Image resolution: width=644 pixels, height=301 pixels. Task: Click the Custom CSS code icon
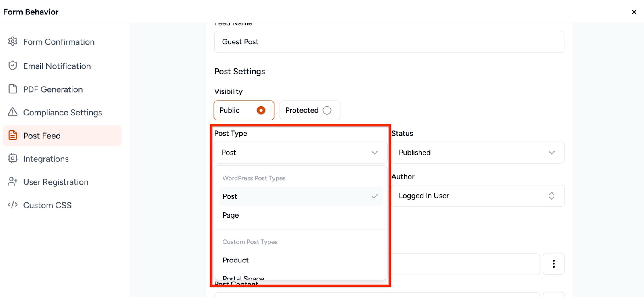pyautogui.click(x=13, y=205)
